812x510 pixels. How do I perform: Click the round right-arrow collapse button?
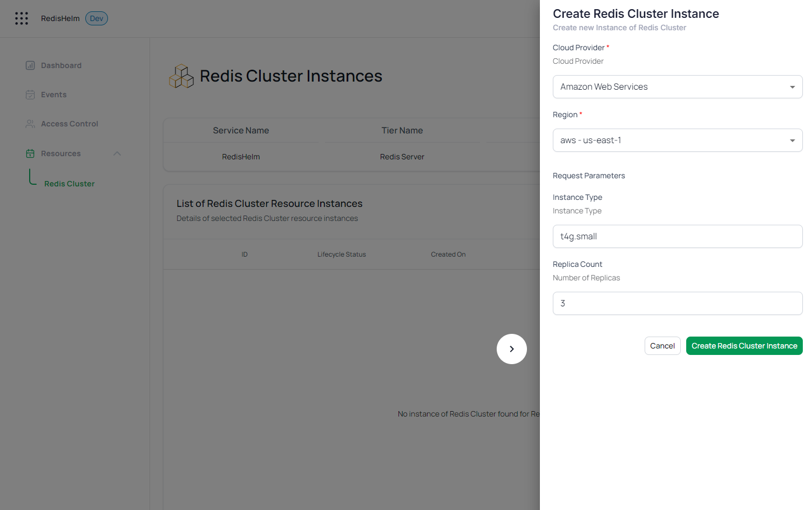pos(511,349)
